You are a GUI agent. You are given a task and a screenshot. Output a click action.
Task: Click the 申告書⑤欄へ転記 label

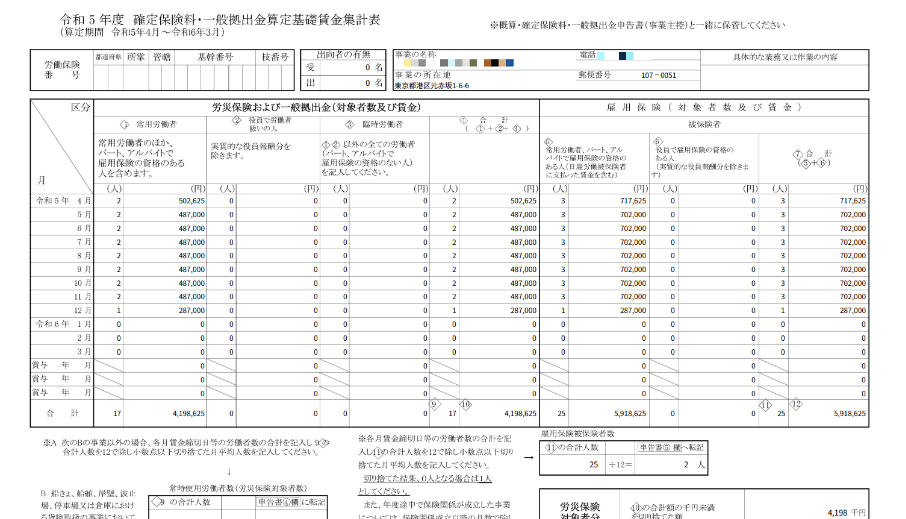[671, 447]
